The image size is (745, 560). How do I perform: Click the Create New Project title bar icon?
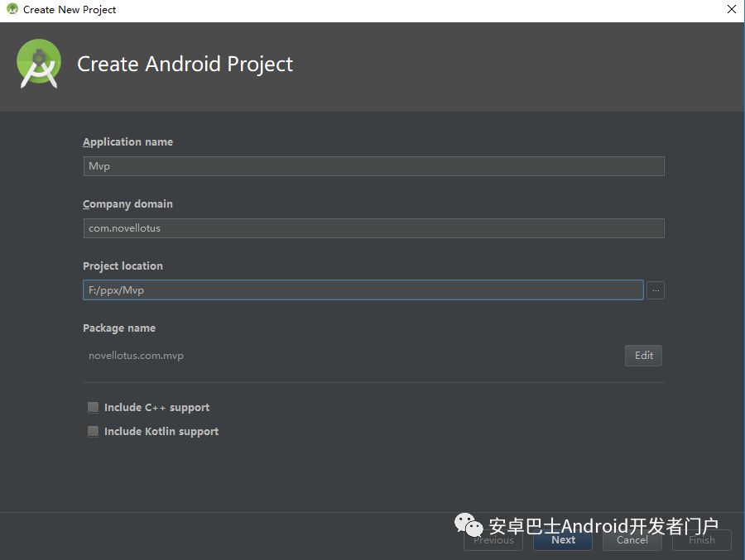(12, 9)
